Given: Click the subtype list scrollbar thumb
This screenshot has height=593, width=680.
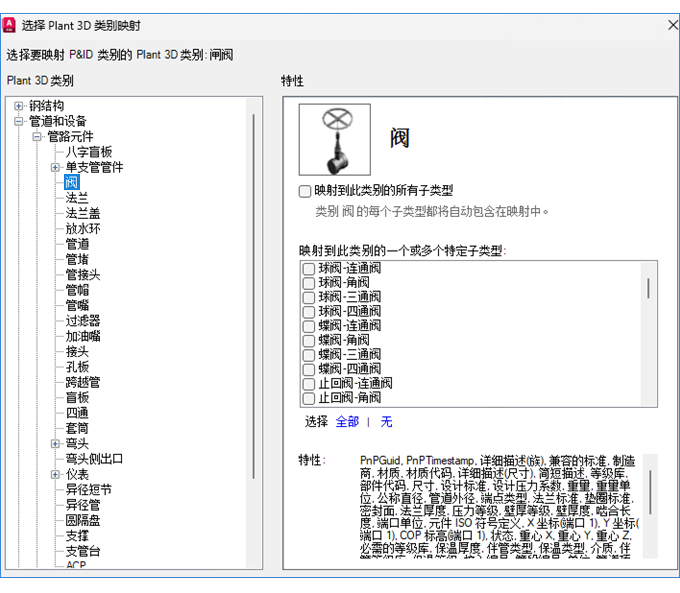Looking at the screenshot, I should pyautogui.click(x=648, y=288).
